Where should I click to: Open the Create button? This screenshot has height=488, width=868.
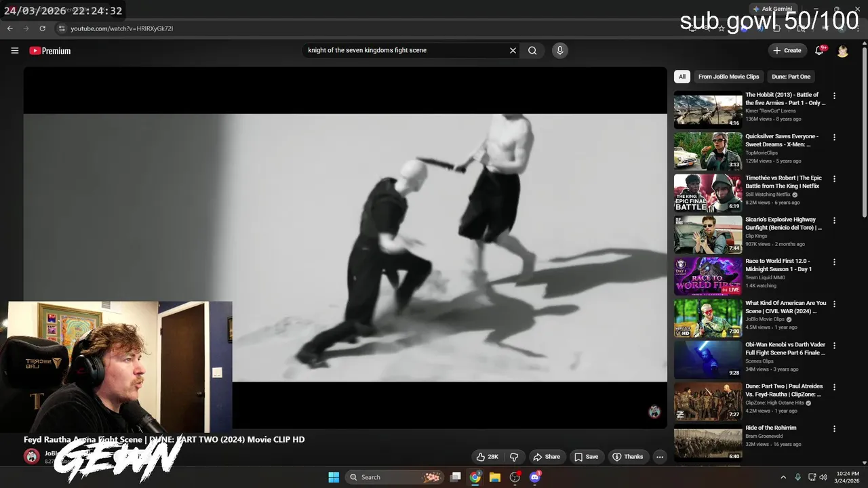point(787,51)
